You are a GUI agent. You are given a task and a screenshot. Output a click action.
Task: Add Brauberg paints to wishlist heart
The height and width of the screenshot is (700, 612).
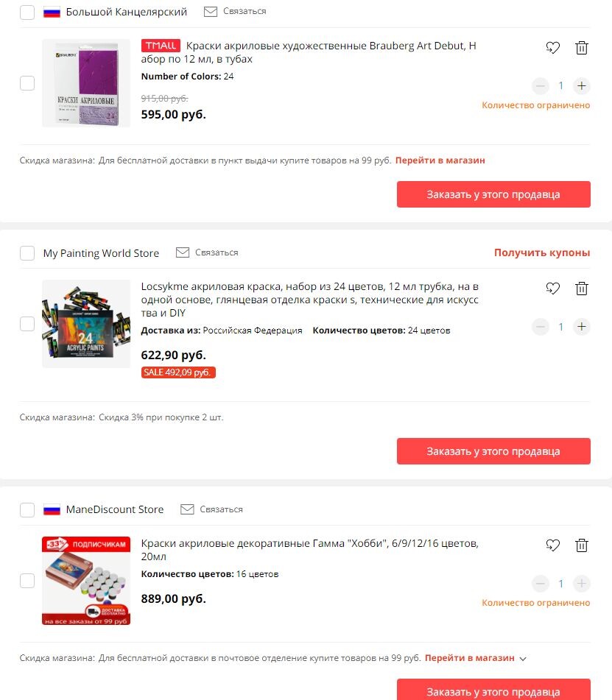[x=552, y=47]
